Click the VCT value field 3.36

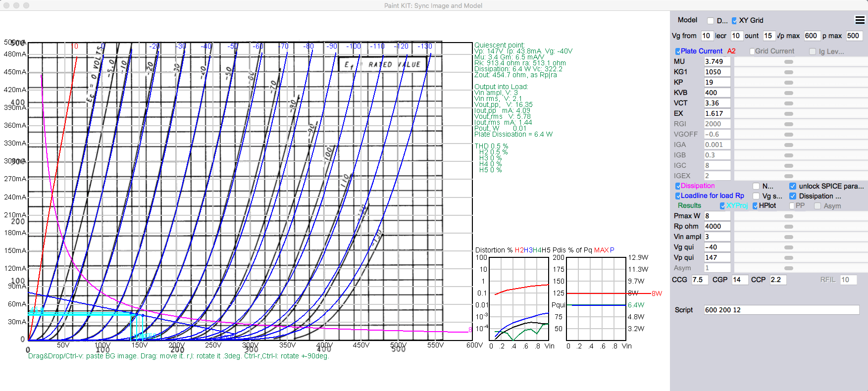click(x=717, y=103)
